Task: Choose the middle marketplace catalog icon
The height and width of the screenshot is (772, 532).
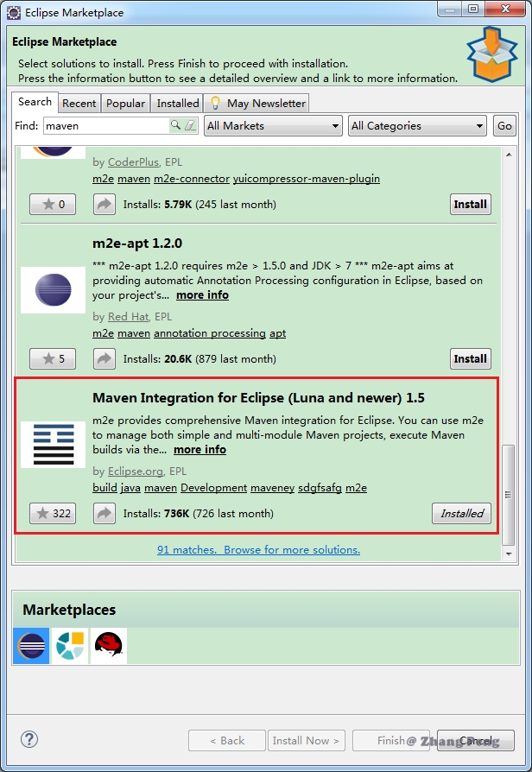Action: click(x=70, y=646)
